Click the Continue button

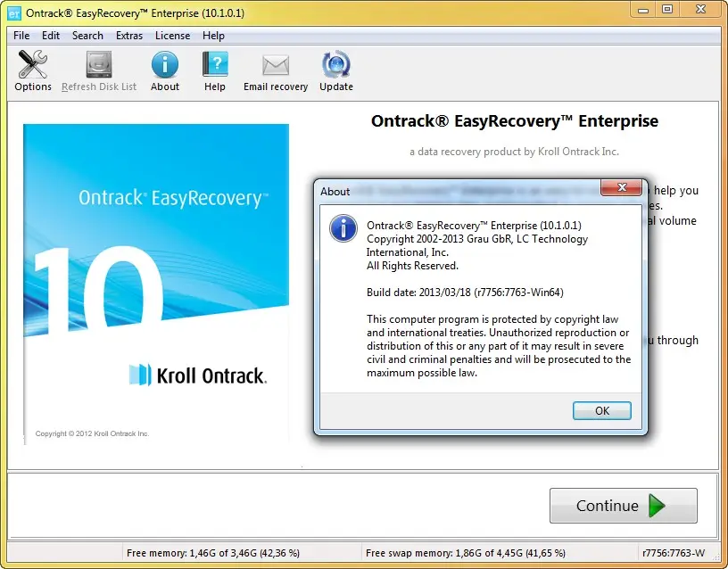(x=623, y=506)
